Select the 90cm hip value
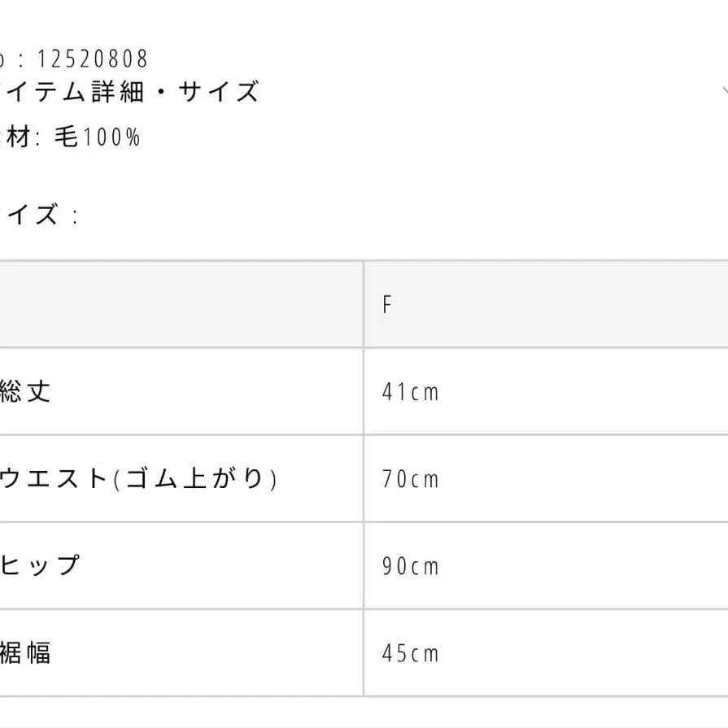Viewport: 728px width, 728px height. tap(410, 566)
